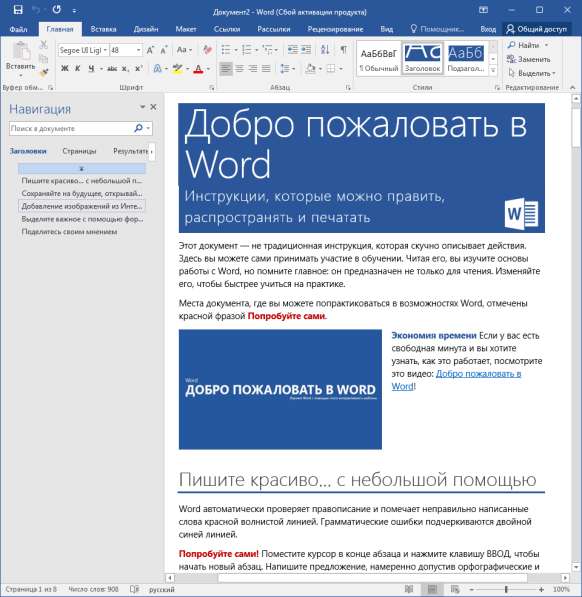Apply subscript formatting
Image resolution: width=582 pixels, height=597 pixels.
pyautogui.click(x=125, y=69)
